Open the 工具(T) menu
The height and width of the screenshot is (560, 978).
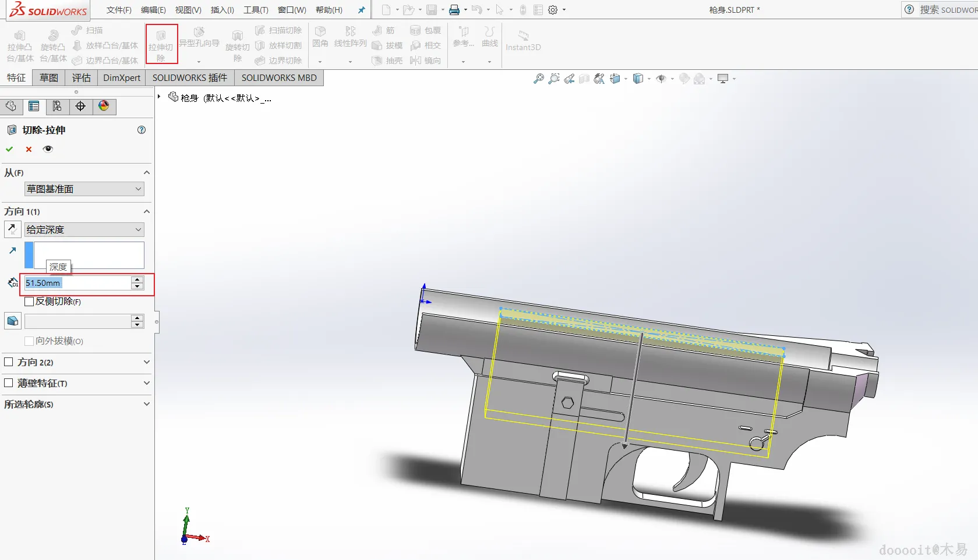pyautogui.click(x=256, y=10)
